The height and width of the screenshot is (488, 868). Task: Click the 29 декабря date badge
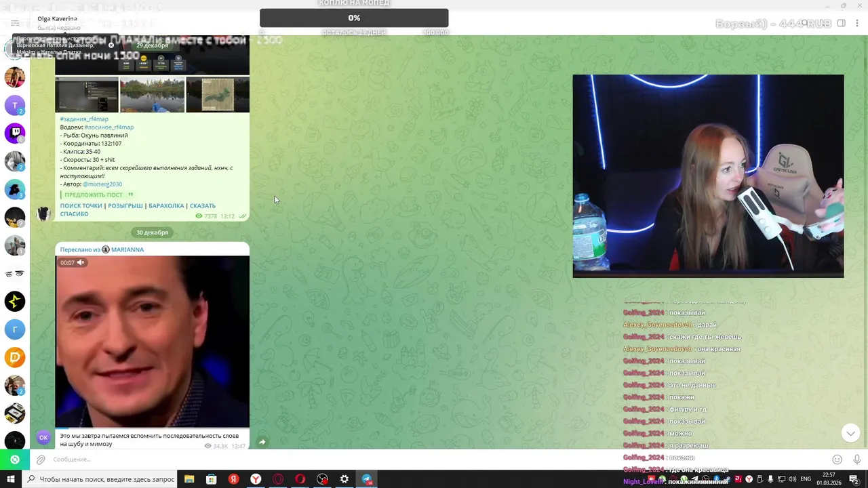152,45
